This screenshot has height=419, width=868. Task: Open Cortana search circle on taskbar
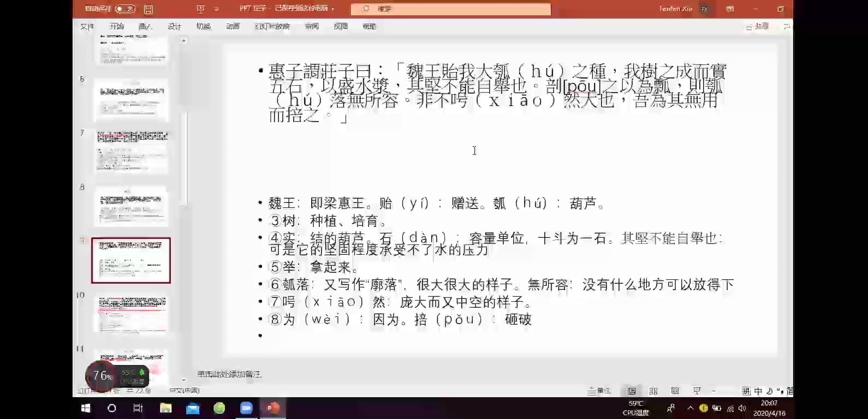(112, 408)
